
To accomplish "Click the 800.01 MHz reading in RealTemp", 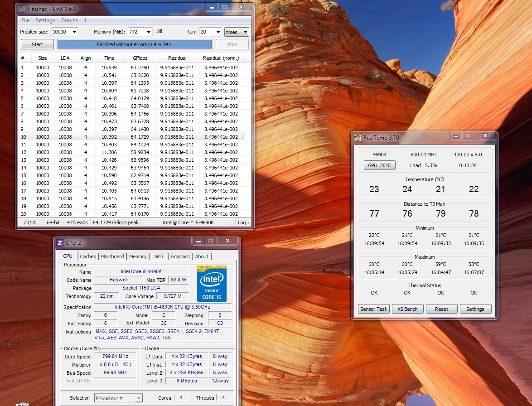I will coord(423,155).
